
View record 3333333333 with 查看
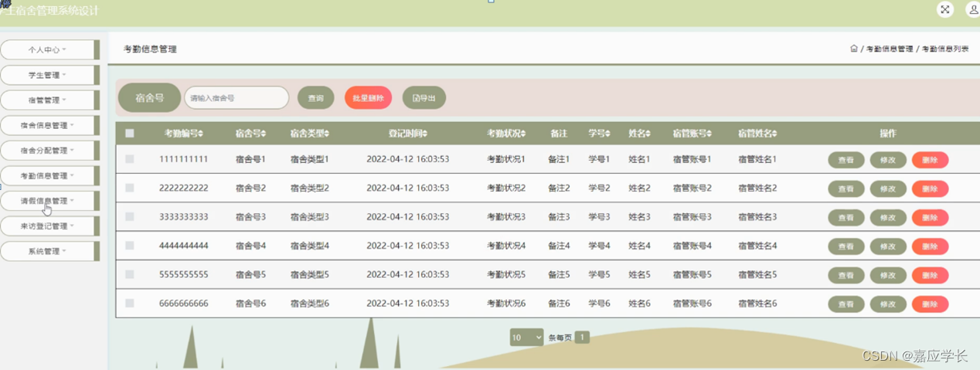pos(846,218)
